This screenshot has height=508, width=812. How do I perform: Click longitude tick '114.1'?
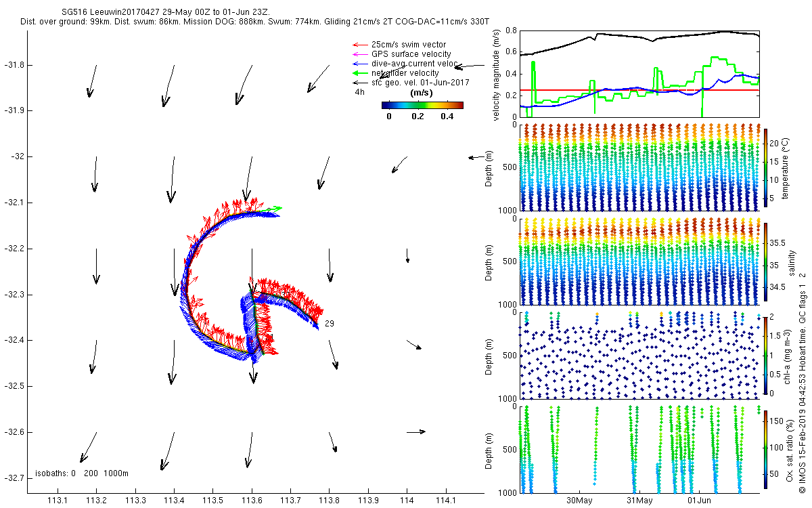click(446, 501)
